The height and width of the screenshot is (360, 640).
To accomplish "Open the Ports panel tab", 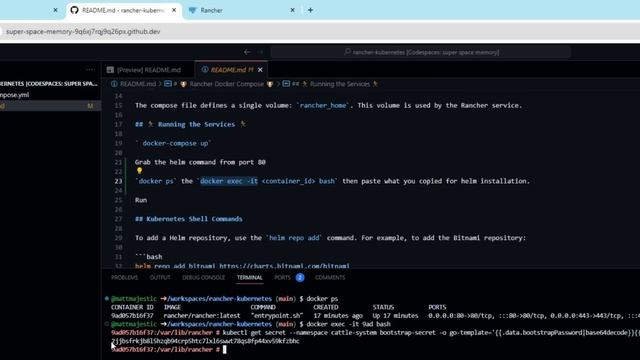I will coord(282,278).
